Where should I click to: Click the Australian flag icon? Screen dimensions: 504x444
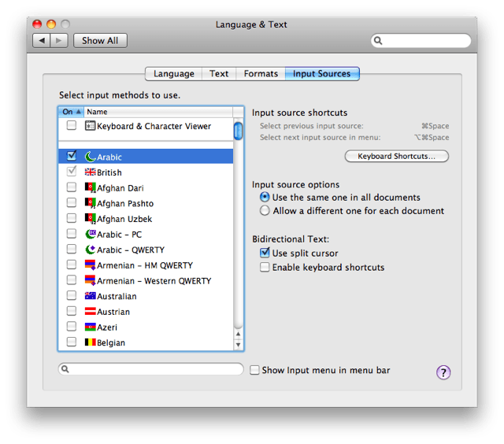point(91,297)
